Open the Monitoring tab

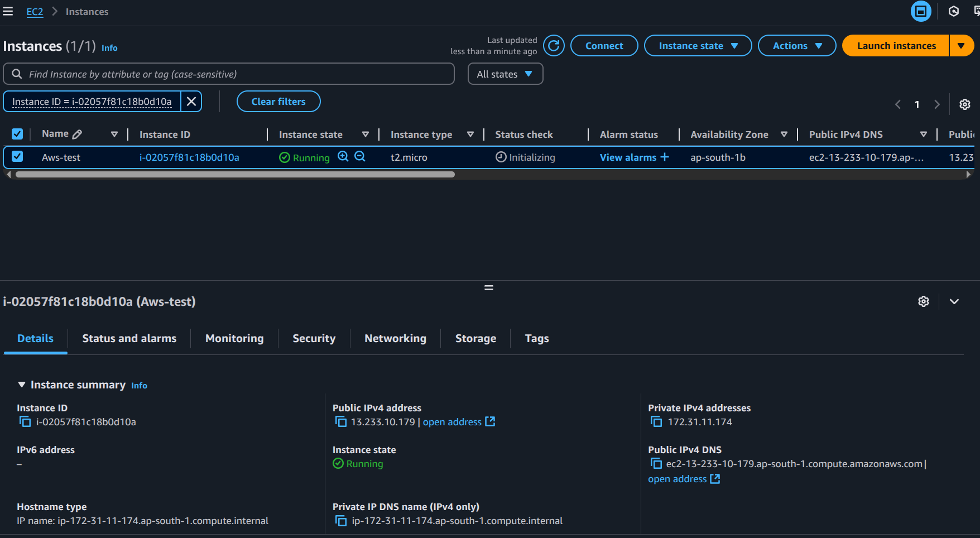pyautogui.click(x=234, y=338)
